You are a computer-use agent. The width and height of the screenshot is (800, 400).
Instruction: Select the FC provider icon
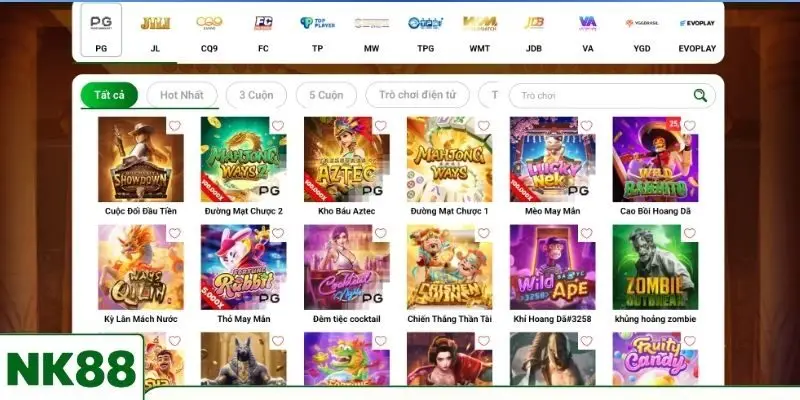[x=263, y=30]
